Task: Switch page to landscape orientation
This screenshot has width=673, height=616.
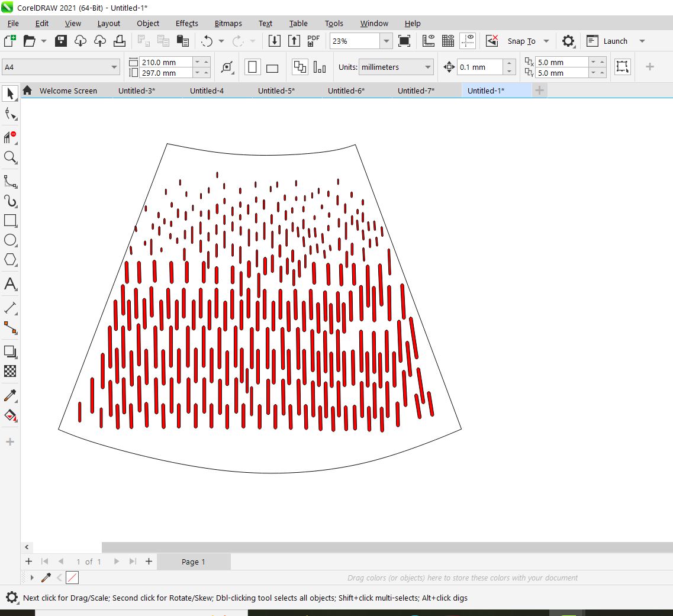Action: [272, 67]
